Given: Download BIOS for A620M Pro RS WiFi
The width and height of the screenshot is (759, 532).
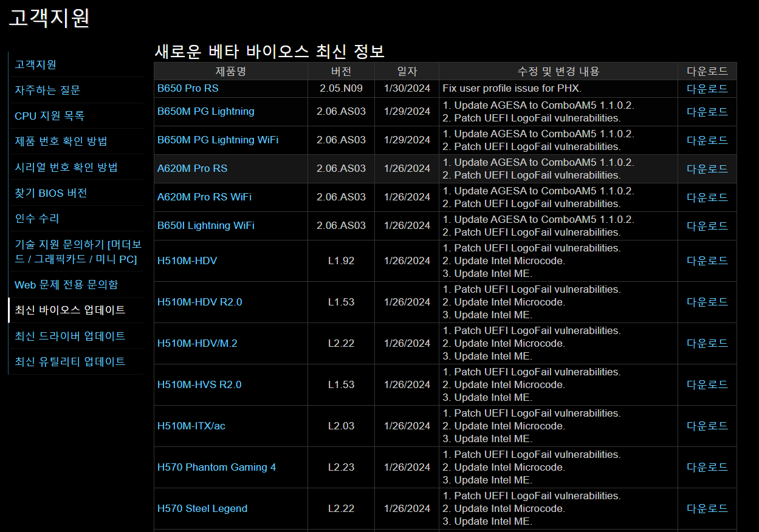Looking at the screenshot, I should click(x=707, y=197).
